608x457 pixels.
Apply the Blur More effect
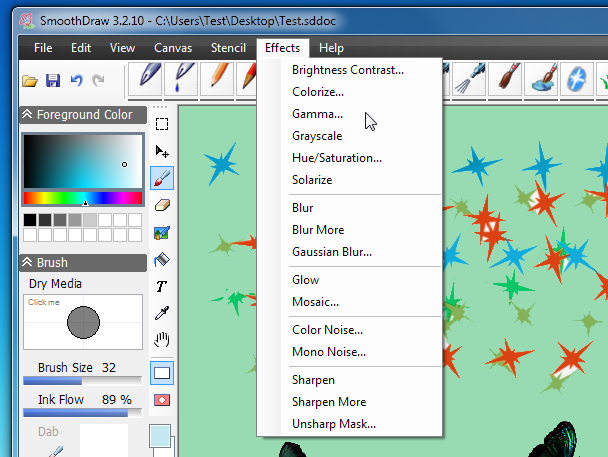(x=318, y=230)
